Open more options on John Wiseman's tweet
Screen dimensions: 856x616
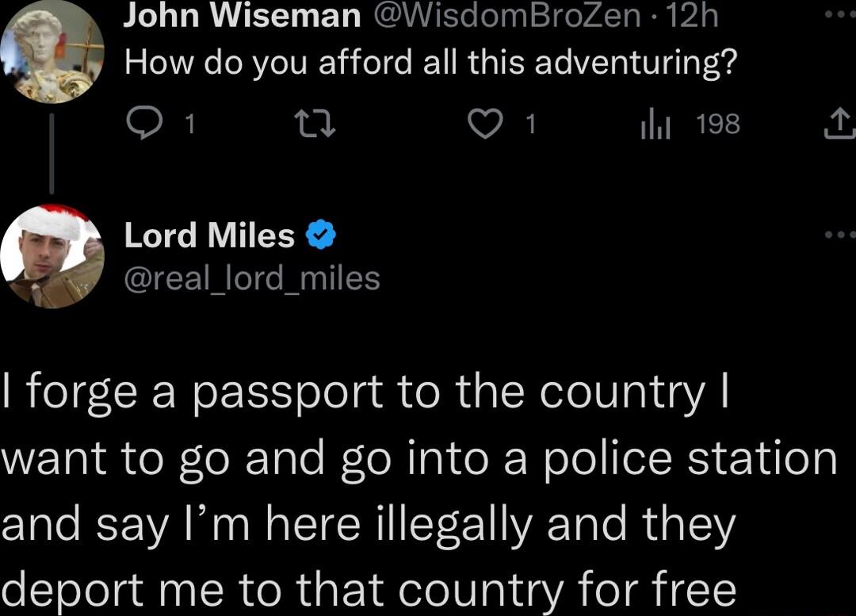839,14
